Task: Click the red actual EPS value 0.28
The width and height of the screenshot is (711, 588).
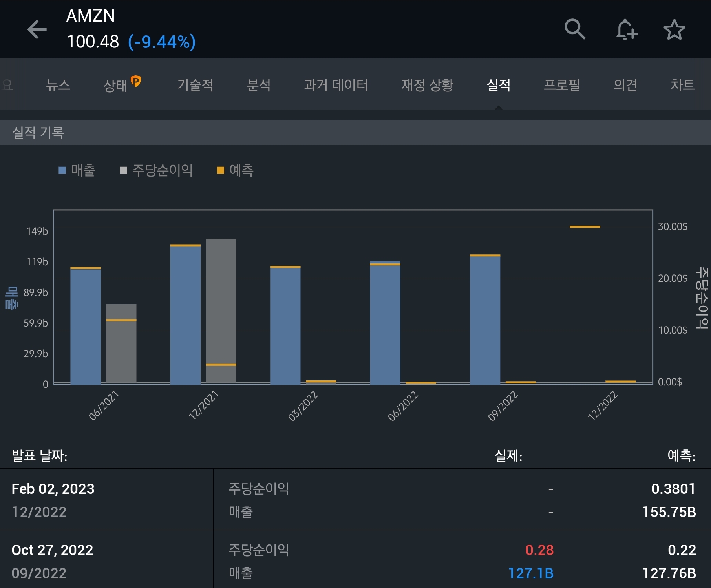Action: 539,550
